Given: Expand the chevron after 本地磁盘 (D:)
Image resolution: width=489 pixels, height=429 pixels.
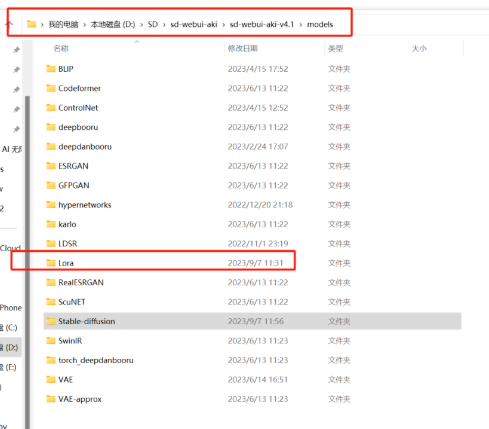Looking at the screenshot, I should pyautogui.click(x=141, y=24).
